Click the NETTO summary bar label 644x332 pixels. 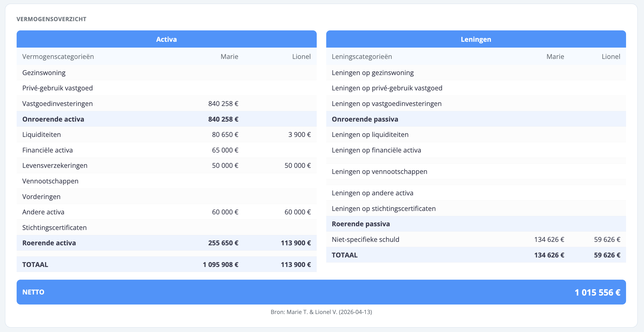point(33,292)
